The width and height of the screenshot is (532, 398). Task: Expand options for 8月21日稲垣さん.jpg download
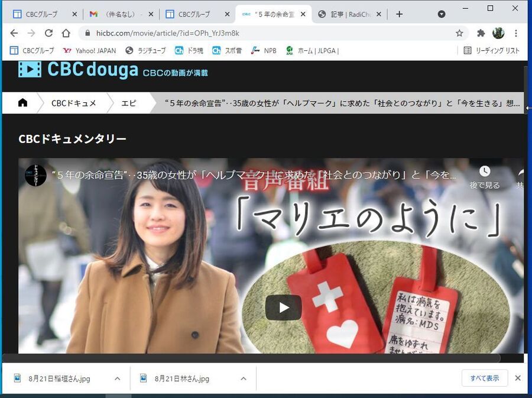[x=117, y=378]
